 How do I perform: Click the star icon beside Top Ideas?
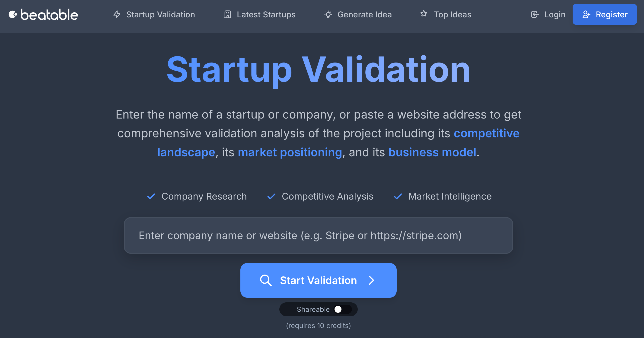point(424,14)
